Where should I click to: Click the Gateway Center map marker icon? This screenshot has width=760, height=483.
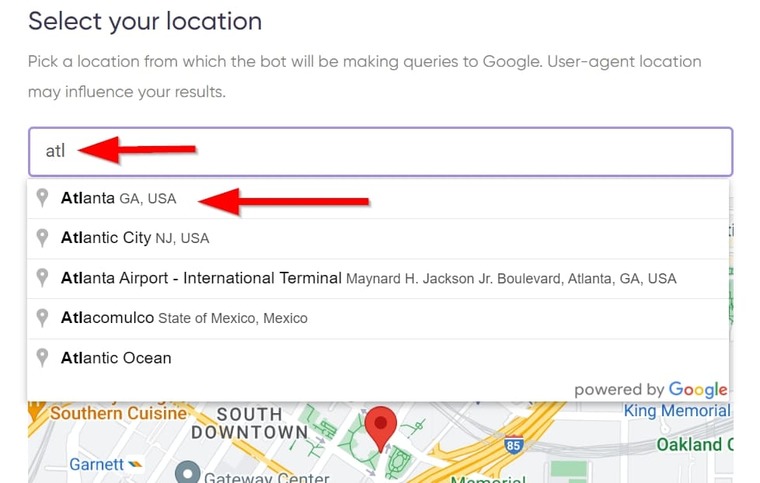(x=188, y=473)
